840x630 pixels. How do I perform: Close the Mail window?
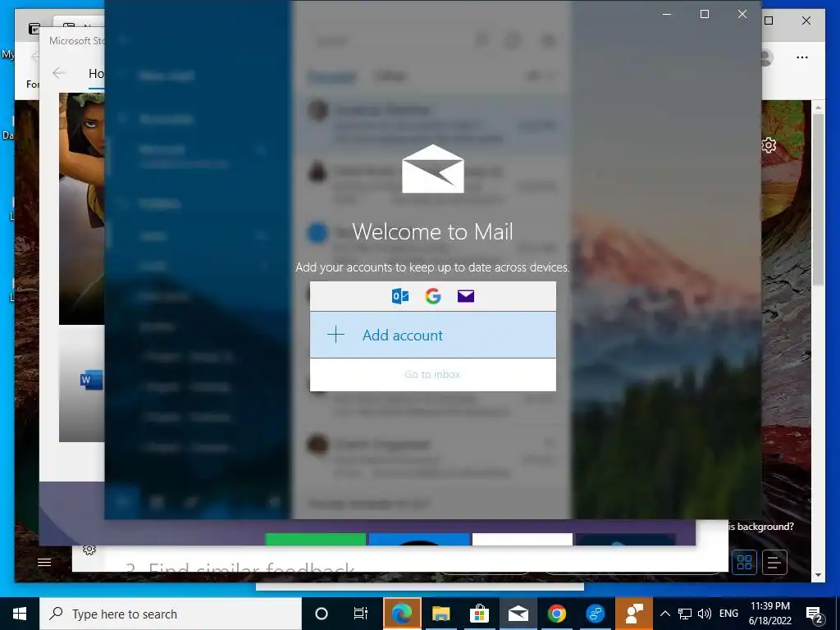coord(742,15)
